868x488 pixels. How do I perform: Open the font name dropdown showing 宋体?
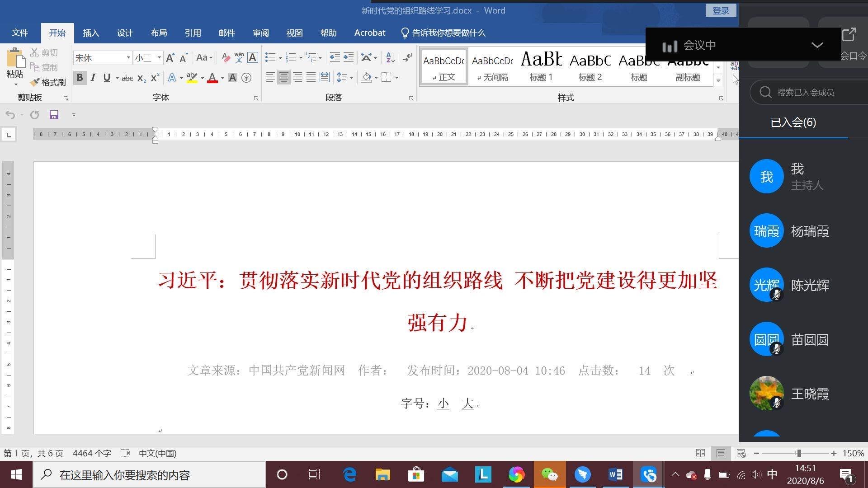coord(128,58)
